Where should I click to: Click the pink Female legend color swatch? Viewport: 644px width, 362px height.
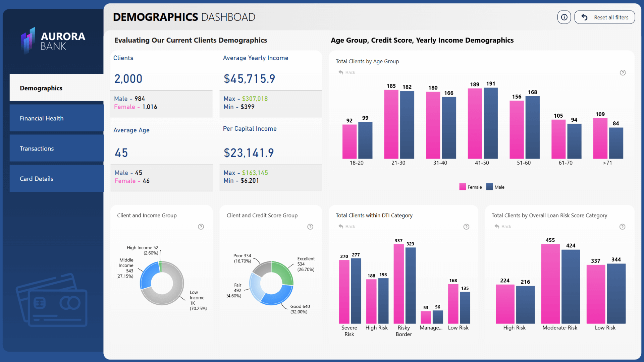pyautogui.click(x=463, y=187)
